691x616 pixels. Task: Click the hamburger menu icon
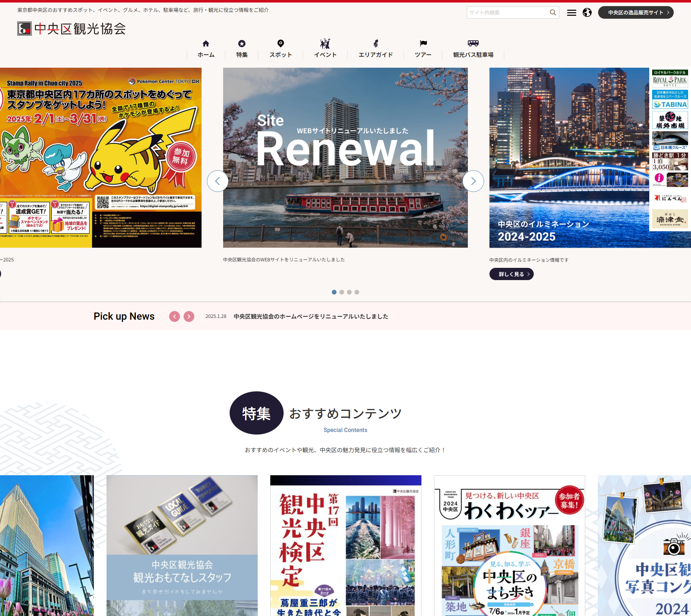pyautogui.click(x=570, y=13)
